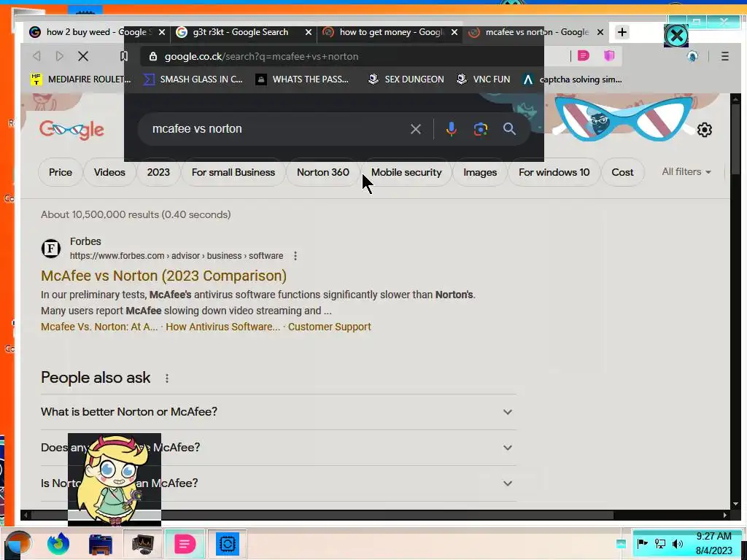This screenshot has height=560, width=747.
Task: Open the Brave Shields icon
Action: (x=609, y=56)
